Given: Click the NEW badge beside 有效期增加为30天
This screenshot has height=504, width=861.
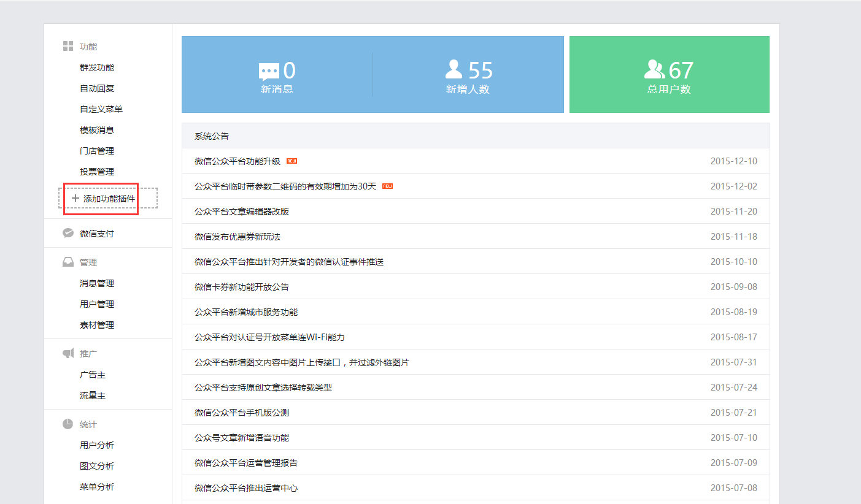Looking at the screenshot, I should (387, 186).
